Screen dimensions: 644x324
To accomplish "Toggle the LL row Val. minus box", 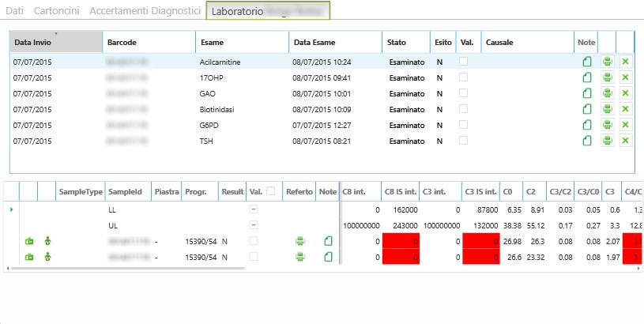I will coord(254,209).
